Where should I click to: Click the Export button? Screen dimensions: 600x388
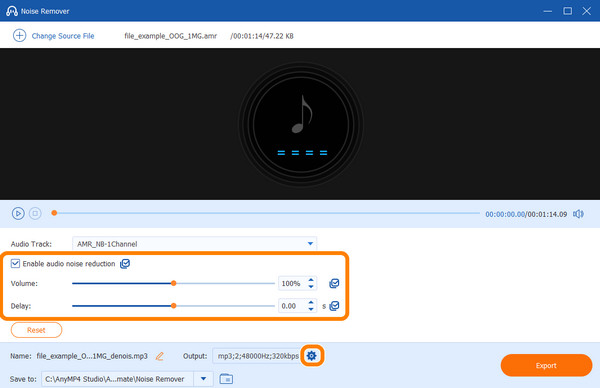(546, 365)
